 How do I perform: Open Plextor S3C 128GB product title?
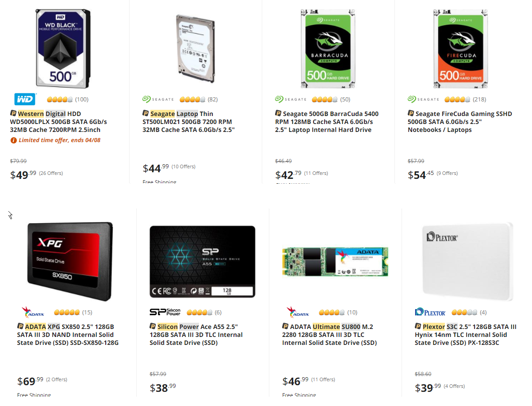click(x=466, y=335)
